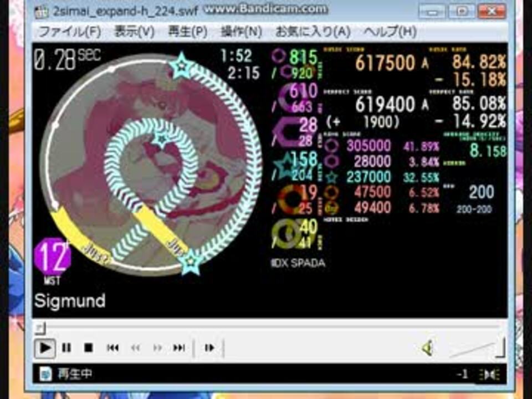Open the 表示(V) menu
Viewport: 532px width, 399px height.
point(134,32)
